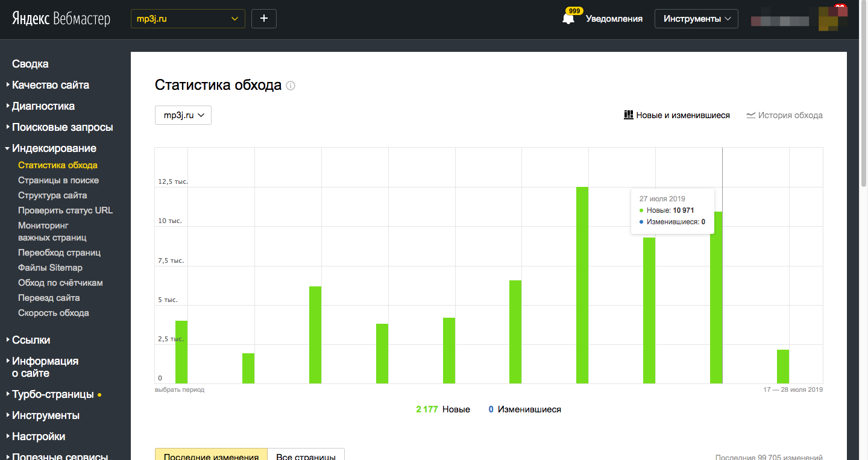Expand Турбо-страницы section

pyautogui.click(x=52, y=394)
